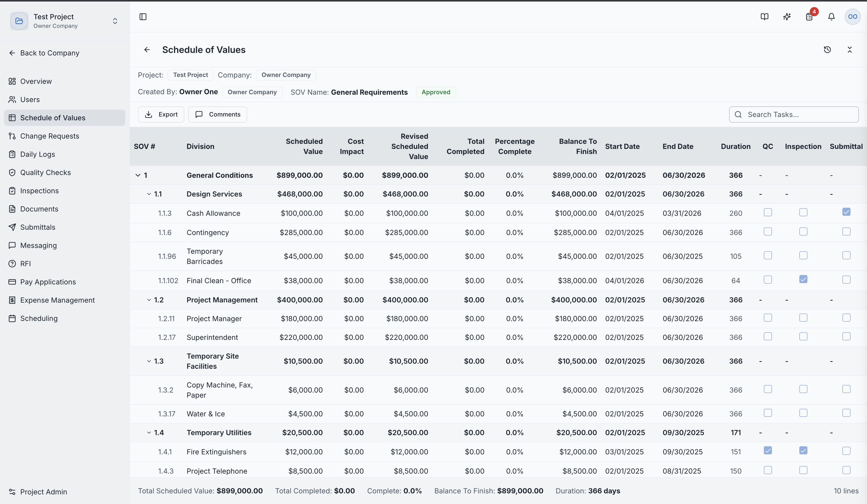The height and width of the screenshot is (504, 867).
Task: Uncheck QC for Fire Extinguishers
Action: click(768, 451)
